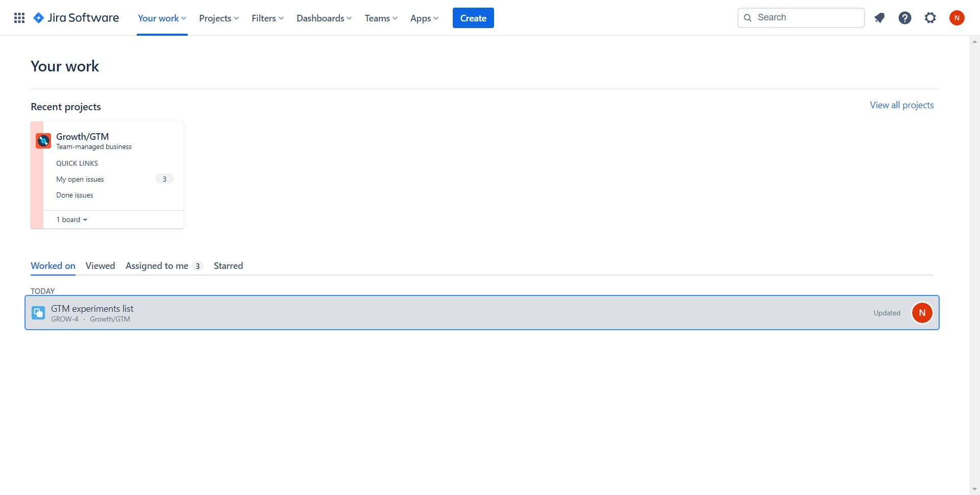
Task: Open the Assigned to me tab
Action: pyautogui.click(x=157, y=265)
